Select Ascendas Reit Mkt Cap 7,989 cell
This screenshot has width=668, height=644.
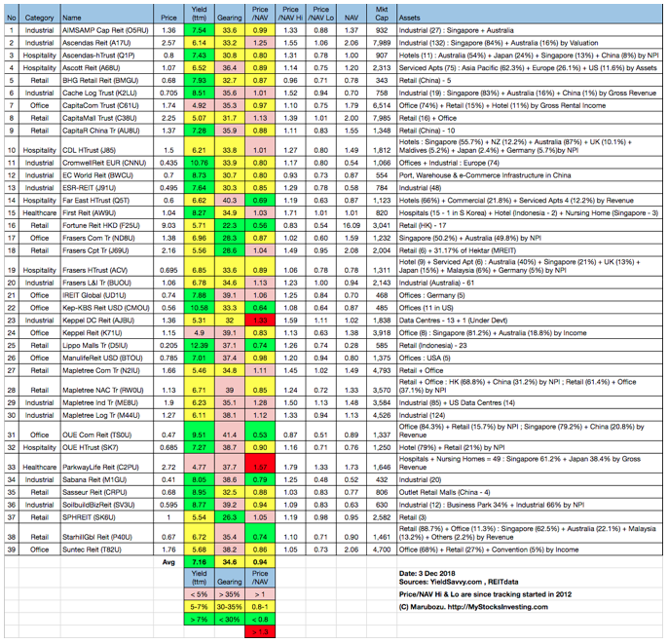pos(382,43)
